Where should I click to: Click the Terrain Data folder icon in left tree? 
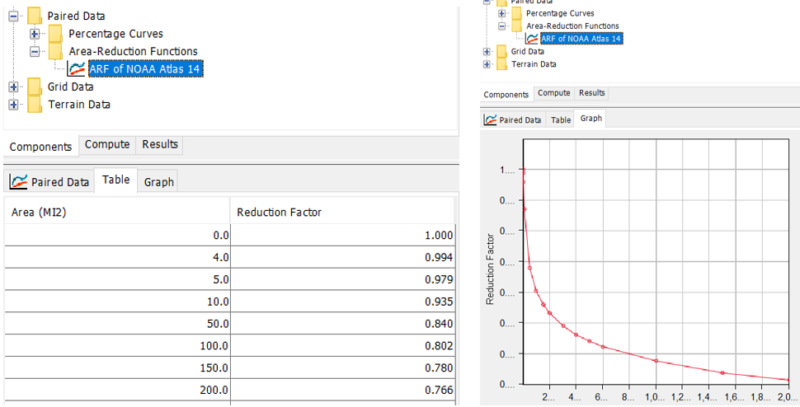[34, 104]
